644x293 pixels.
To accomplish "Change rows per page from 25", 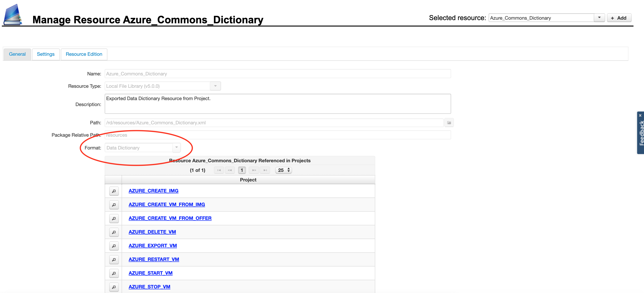I will pyautogui.click(x=284, y=170).
